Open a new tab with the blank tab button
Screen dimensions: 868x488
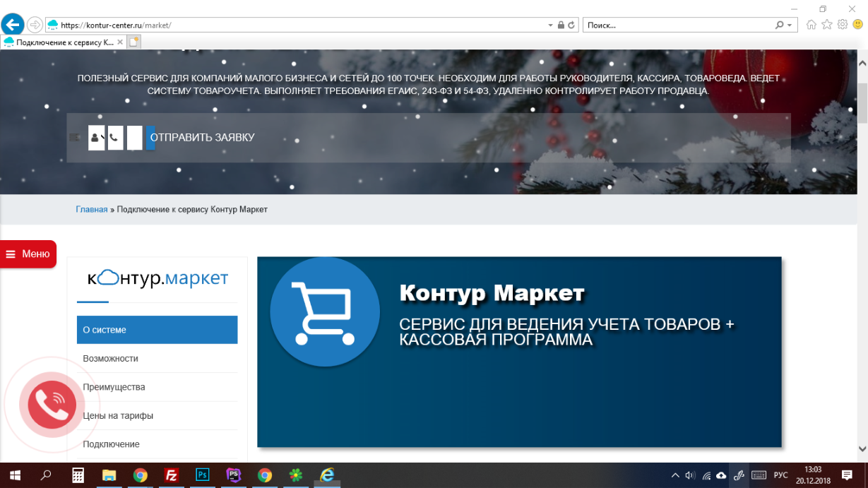[x=134, y=42]
